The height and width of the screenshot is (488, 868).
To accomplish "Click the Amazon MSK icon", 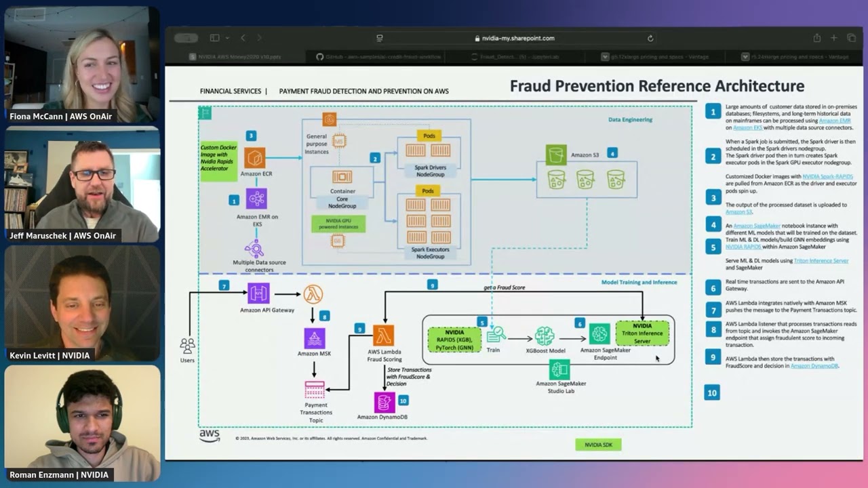I will click(314, 338).
